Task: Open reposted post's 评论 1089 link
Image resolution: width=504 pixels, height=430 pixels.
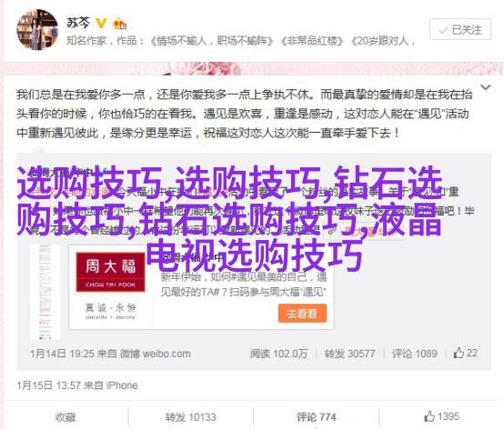Action: point(414,354)
